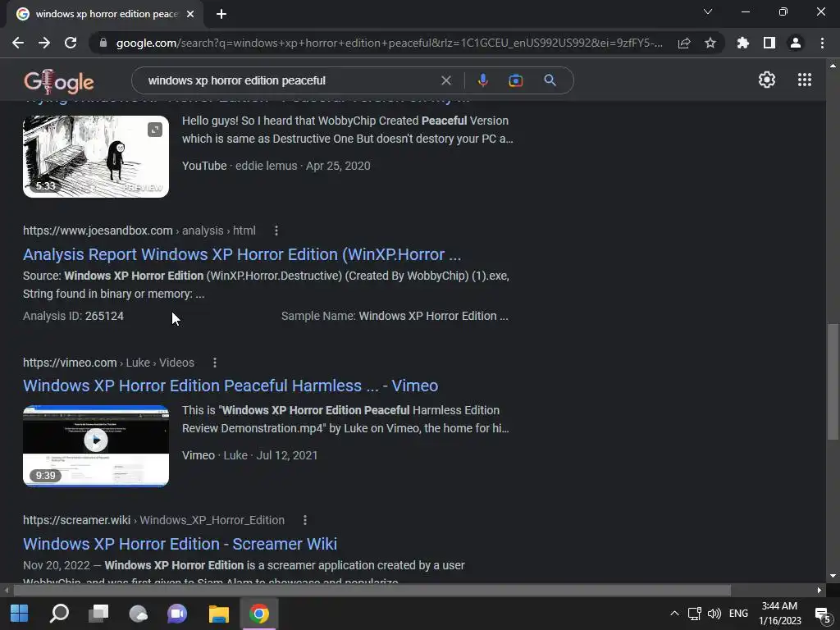Click the scroll down arrow

coord(833,577)
